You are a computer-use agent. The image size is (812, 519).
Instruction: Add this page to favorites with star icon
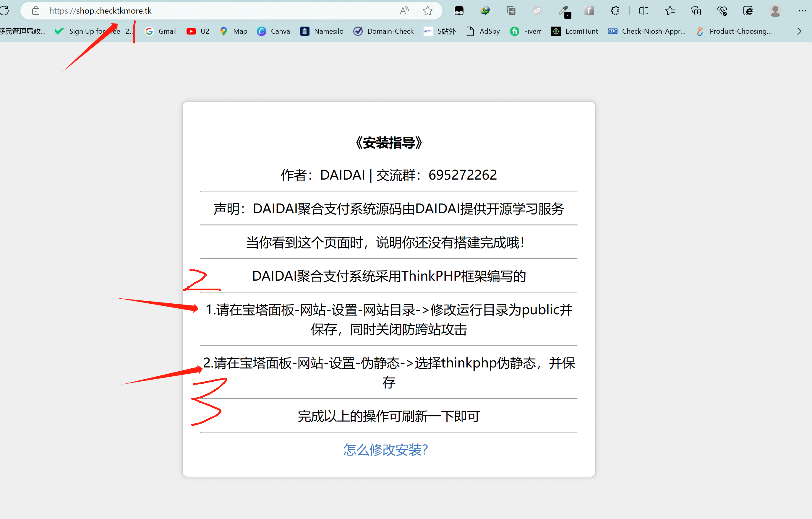coord(428,11)
